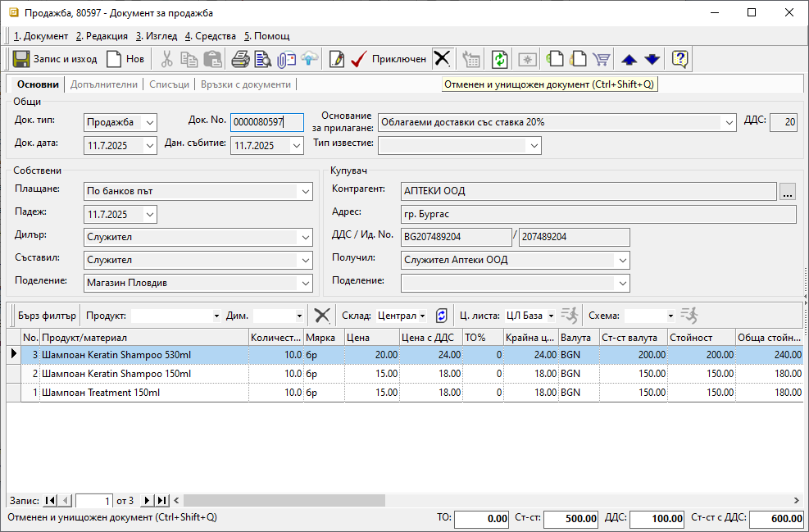Screen dimensions: 809x532
Task: Open the Изглед menu
Action: pyautogui.click(x=157, y=36)
